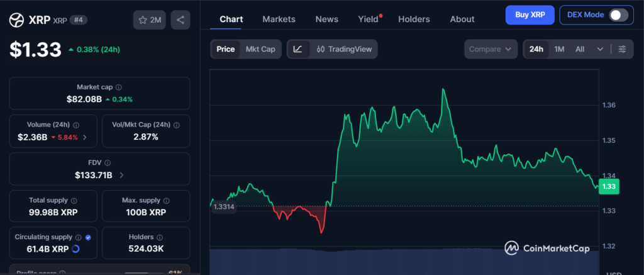Click the star watchlist icon showing 2M
Screen dimensions: 644x275
pos(149,20)
